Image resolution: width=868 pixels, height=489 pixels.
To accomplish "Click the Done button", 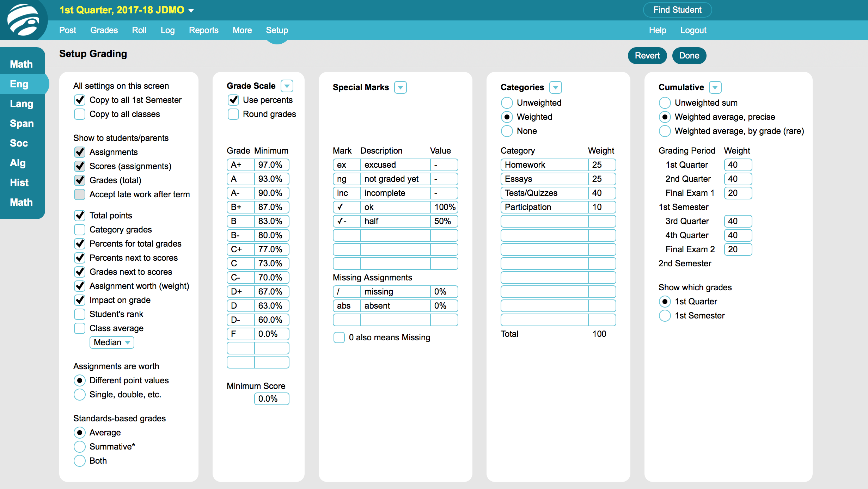I will coord(689,55).
